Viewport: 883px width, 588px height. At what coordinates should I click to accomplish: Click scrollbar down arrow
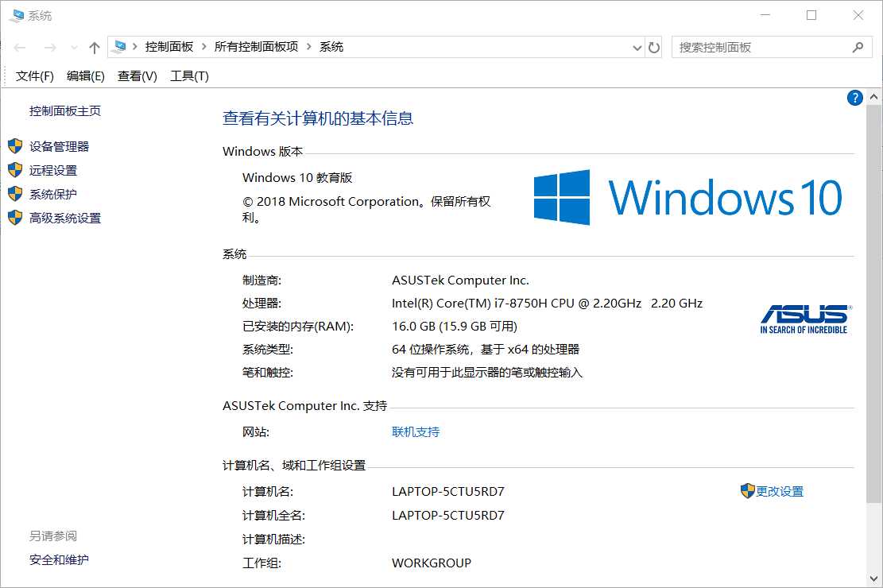pyautogui.click(x=873, y=578)
